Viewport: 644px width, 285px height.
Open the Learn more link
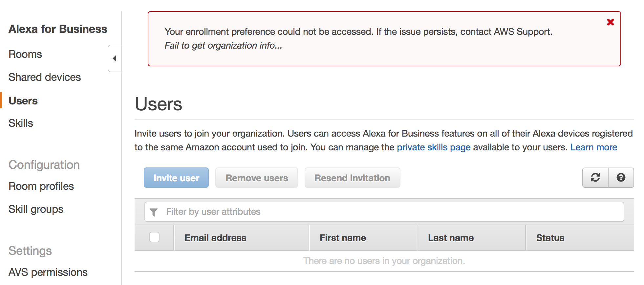(593, 147)
